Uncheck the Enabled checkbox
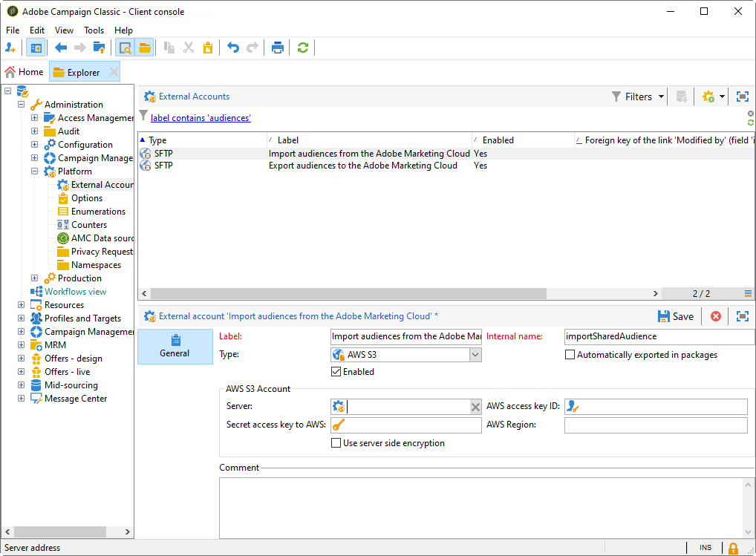 pyautogui.click(x=336, y=372)
